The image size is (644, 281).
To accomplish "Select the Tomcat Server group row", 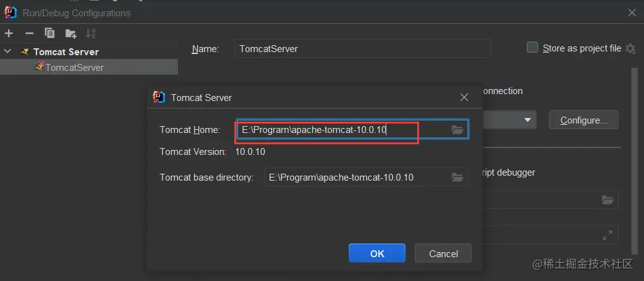I will (89, 51).
